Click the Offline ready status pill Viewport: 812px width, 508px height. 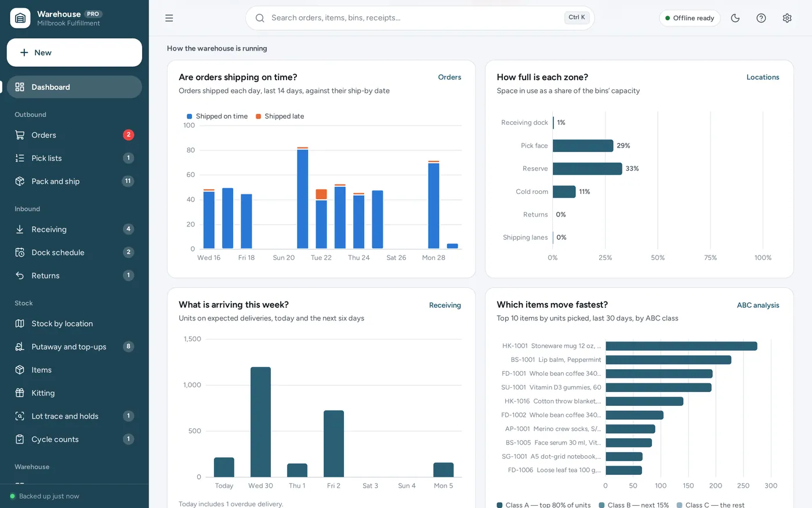[x=690, y=18]
